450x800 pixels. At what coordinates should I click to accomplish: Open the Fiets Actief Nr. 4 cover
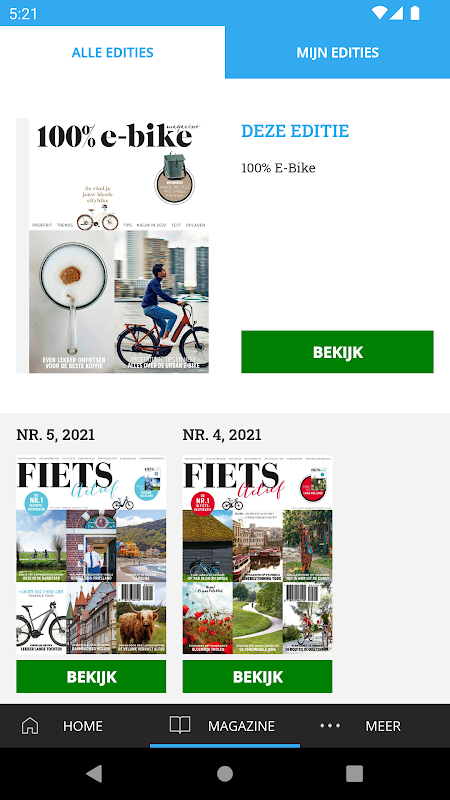258,555
